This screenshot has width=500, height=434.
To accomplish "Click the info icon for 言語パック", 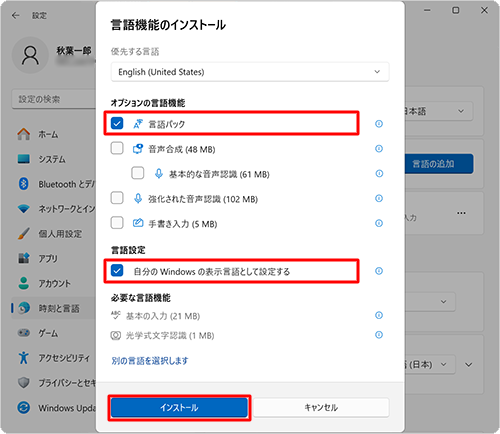I will point(379,124).
